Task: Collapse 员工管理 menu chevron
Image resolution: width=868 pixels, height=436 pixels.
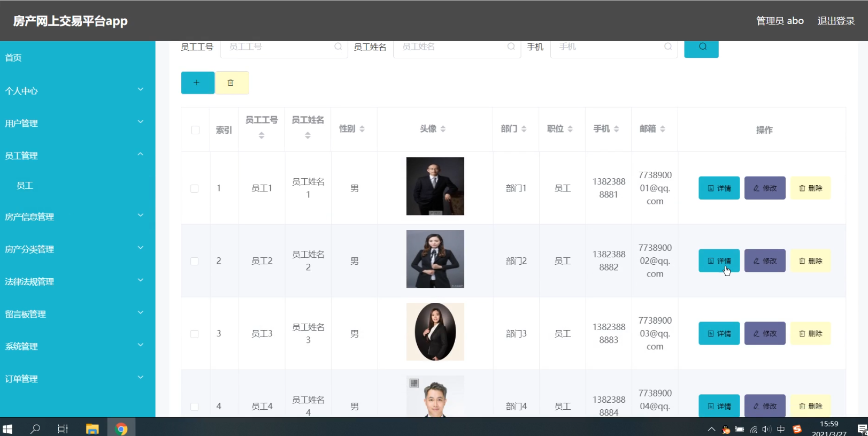Action: [141, 154]
